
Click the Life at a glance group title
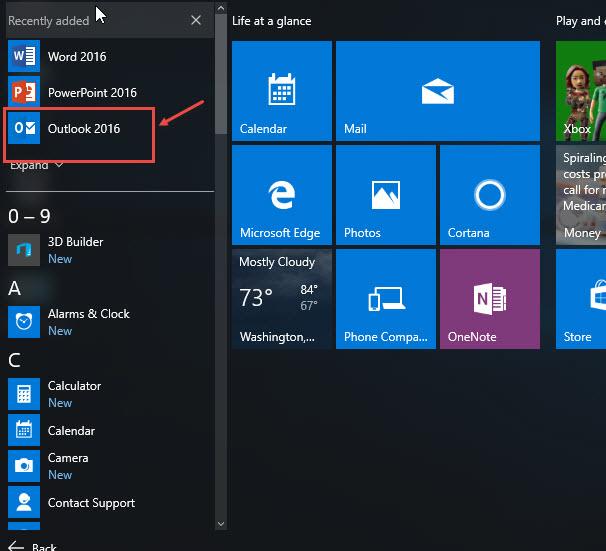click(272, 21)
